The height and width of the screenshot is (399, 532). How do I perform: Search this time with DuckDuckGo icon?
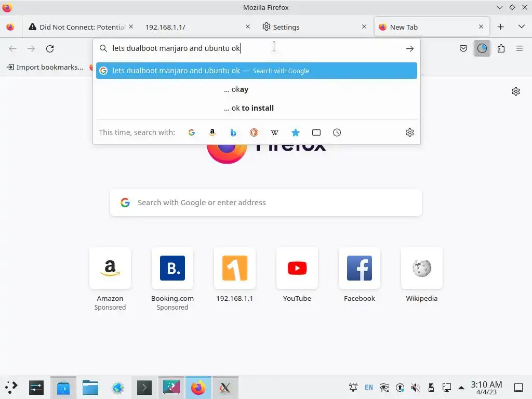(254, 132)
